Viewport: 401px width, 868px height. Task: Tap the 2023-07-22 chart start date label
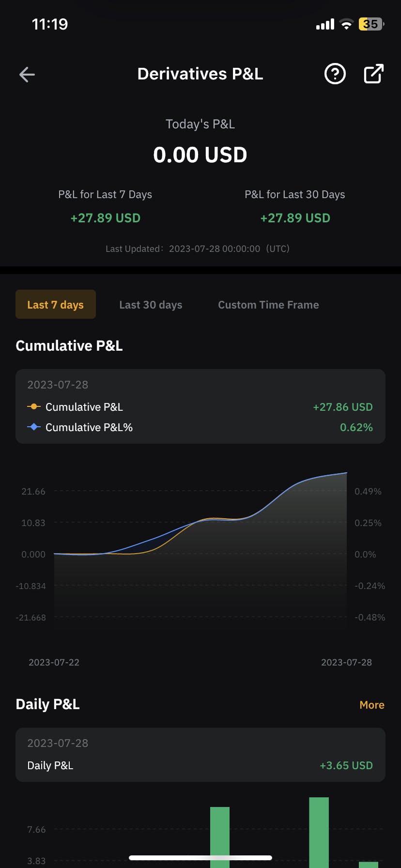tap(54, 662)
